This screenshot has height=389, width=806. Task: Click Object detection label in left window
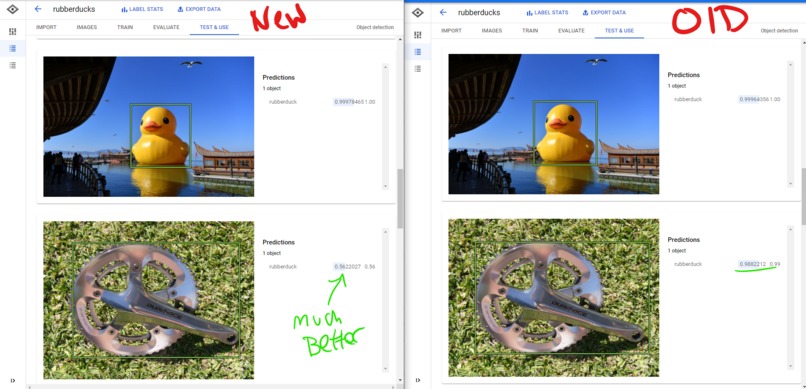tap(375, 27)
